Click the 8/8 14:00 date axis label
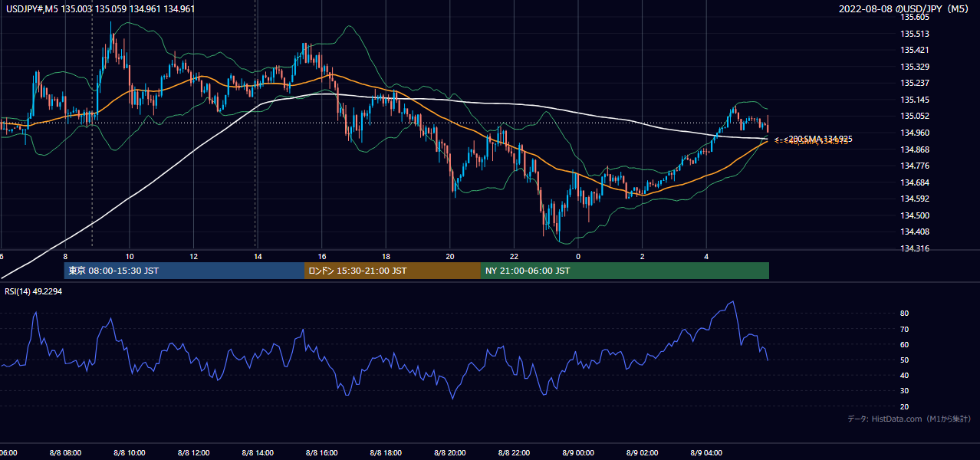The height and width of the screenshot is (460, 980). pos(258,453)
